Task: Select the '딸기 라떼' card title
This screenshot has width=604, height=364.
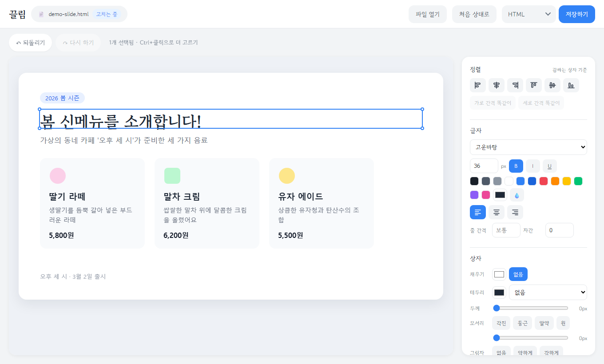Action: coord(67,196)
